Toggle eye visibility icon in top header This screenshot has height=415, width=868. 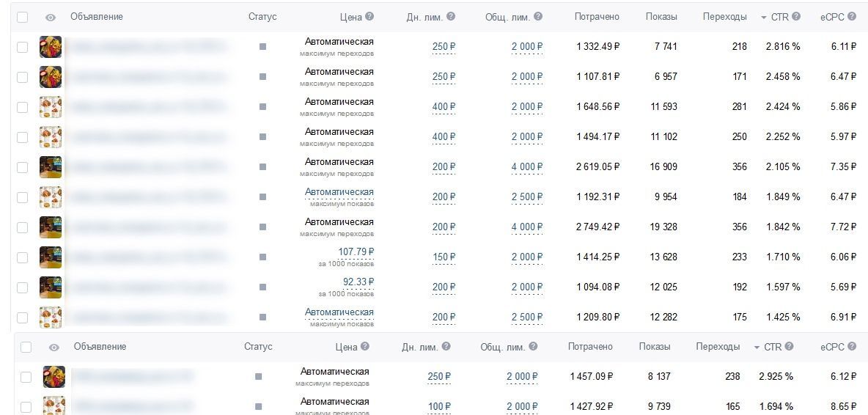(51, 17)
